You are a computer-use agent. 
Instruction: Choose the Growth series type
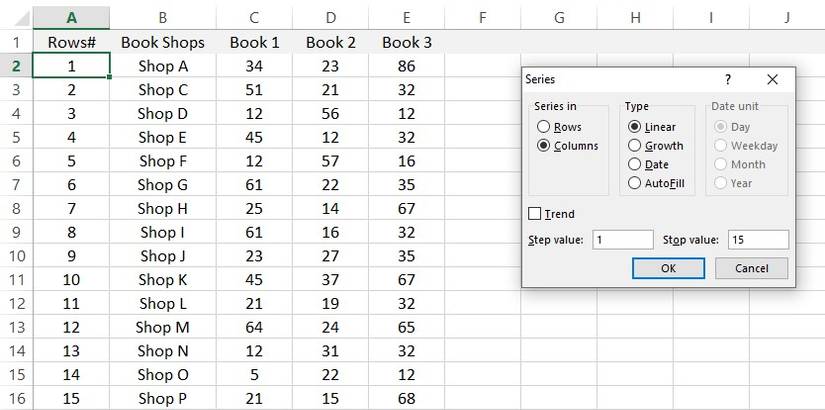tap(634, 146)
